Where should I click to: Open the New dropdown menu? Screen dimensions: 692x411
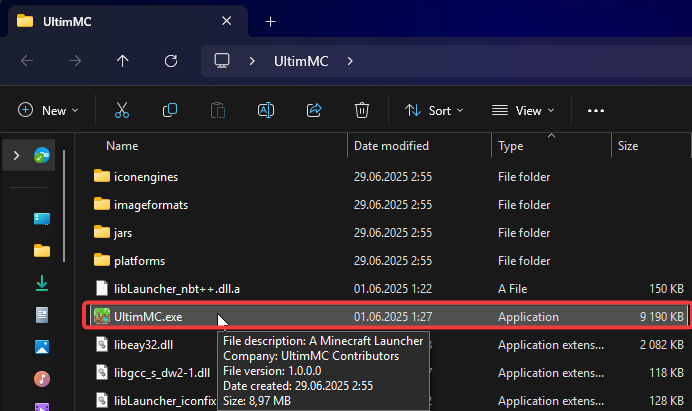tap(48, 110)
